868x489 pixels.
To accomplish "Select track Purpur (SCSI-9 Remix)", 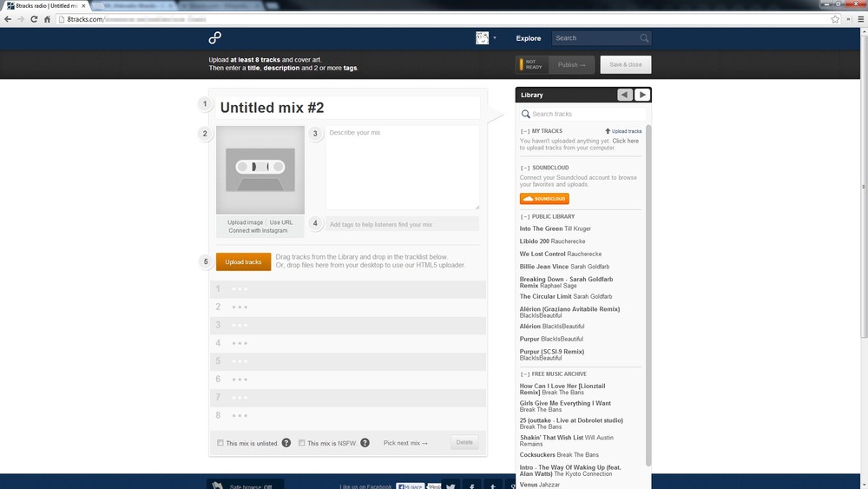I will click(552, 354).
